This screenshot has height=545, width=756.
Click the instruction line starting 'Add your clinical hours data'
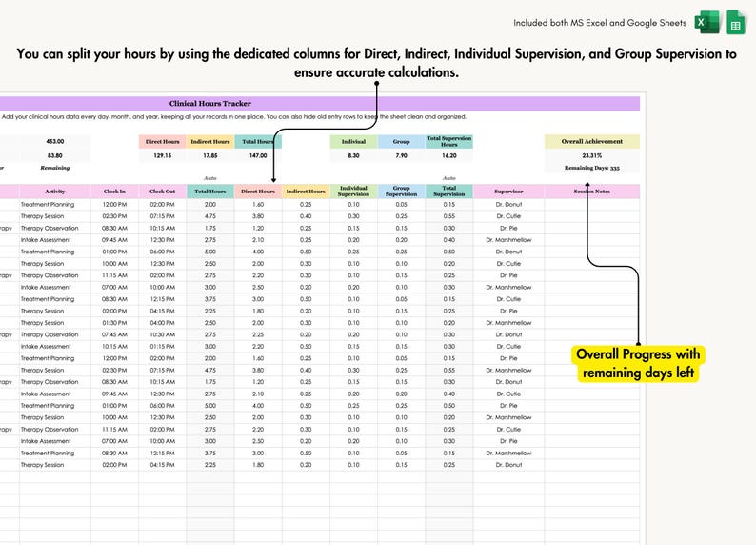point(233,116)
